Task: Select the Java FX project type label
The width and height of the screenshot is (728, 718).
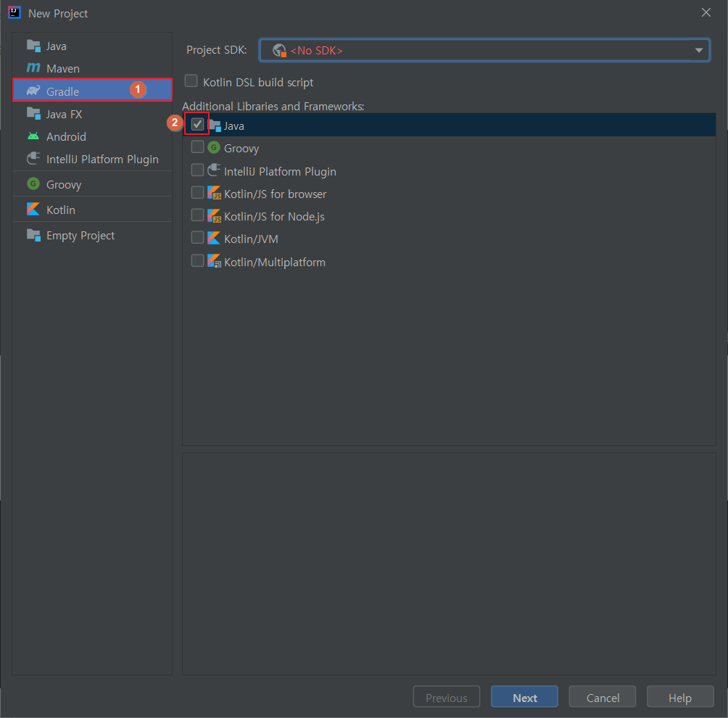Action: pos(64,115)
